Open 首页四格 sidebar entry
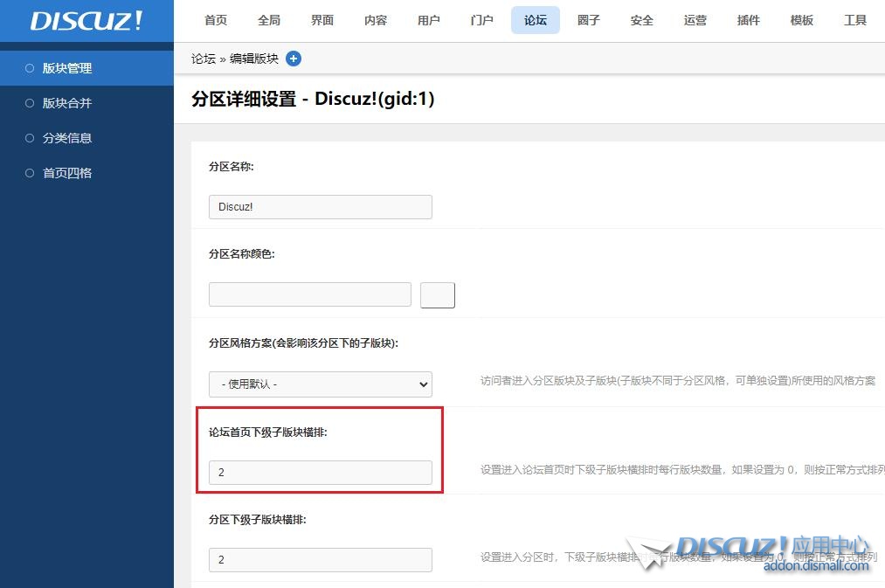 (67, 173)
